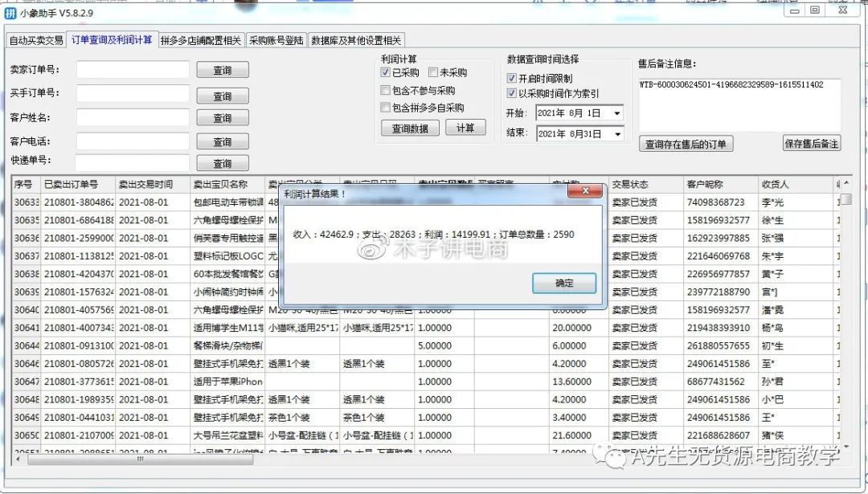Enable the 未采购 checkbox
Viewport: 868px width, 494px height.
pos(433,72)
